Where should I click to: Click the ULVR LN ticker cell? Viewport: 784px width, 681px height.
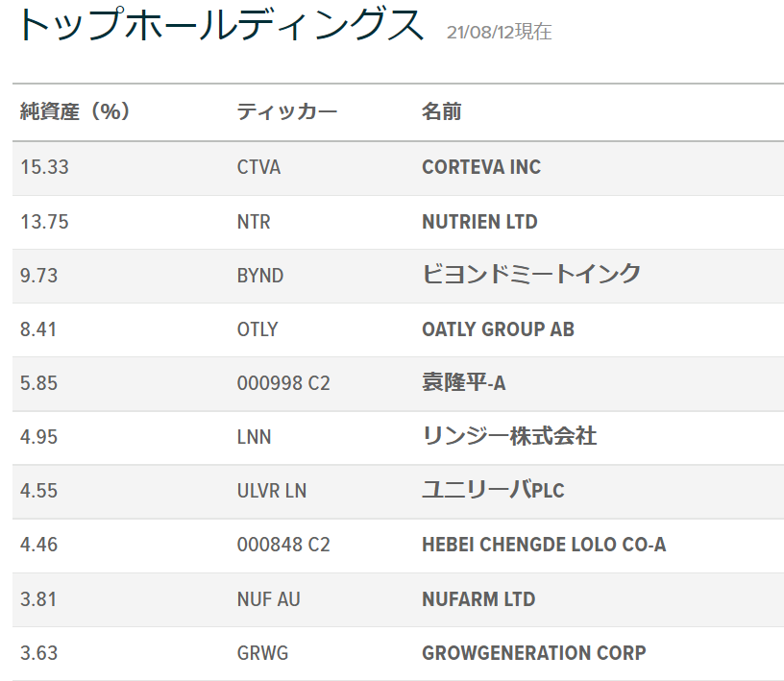point(272,491)
